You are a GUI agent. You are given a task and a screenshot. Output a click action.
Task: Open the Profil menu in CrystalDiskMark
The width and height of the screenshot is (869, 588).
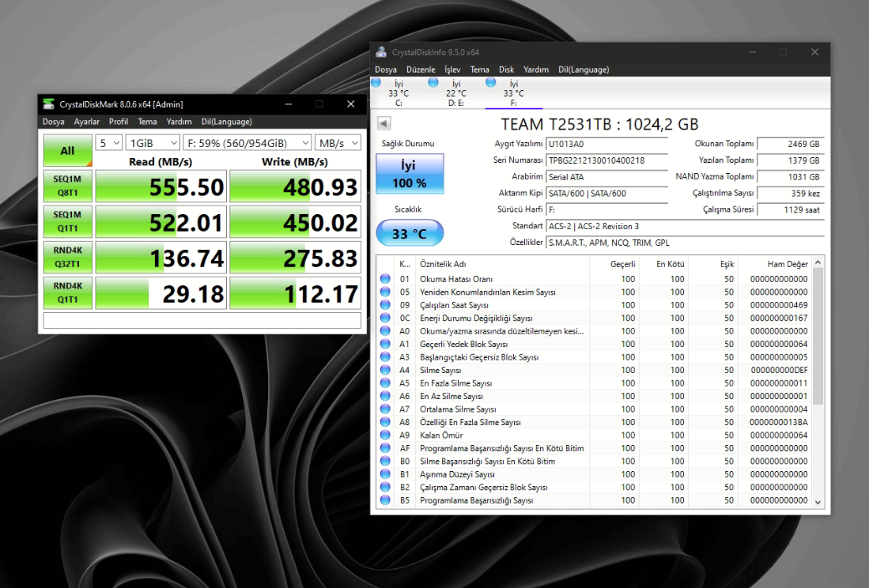[119, 122]
